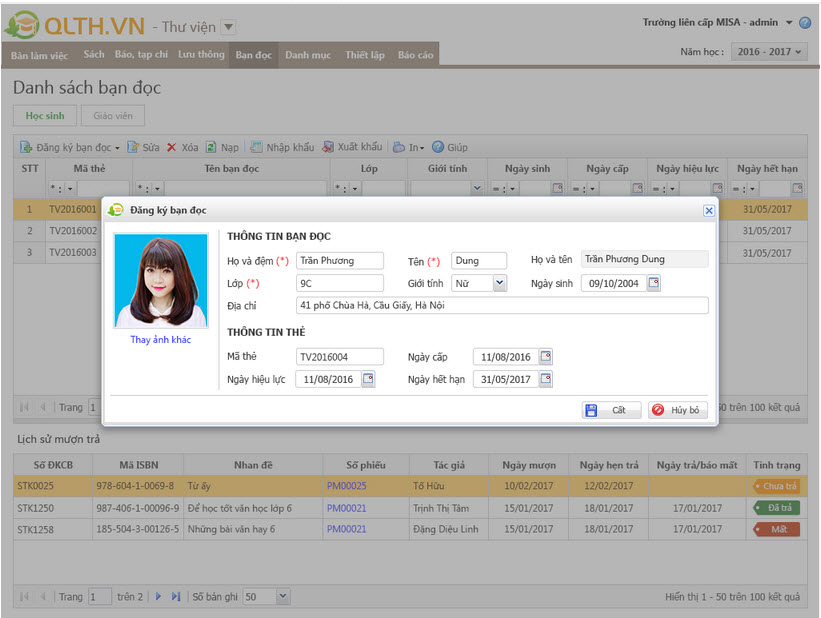Image resolution: width=821 pixels, height=618 pixels.
Task: Click the Cất save button
Action: (611, 410)
